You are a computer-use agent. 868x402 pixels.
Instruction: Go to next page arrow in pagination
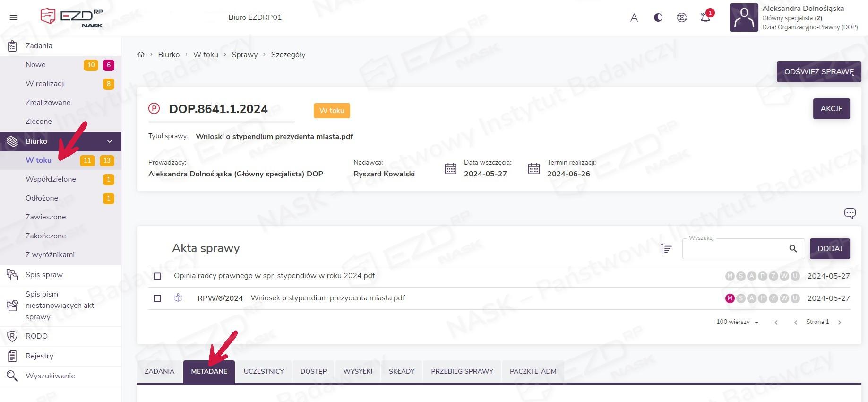(840, 323)
